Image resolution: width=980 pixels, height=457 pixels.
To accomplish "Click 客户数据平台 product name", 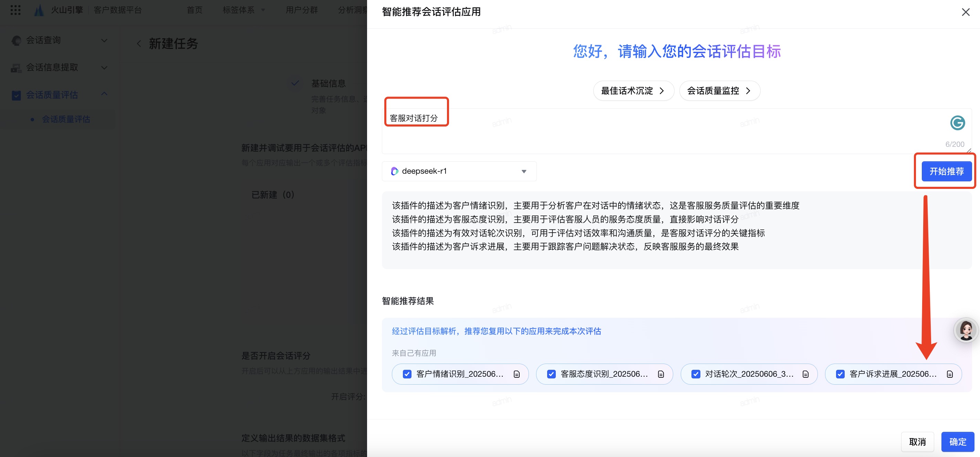I will tap(117, 10).
